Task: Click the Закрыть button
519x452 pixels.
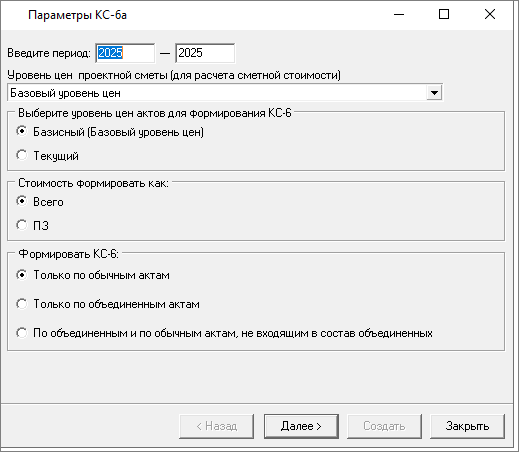Action: pos(467,426)
